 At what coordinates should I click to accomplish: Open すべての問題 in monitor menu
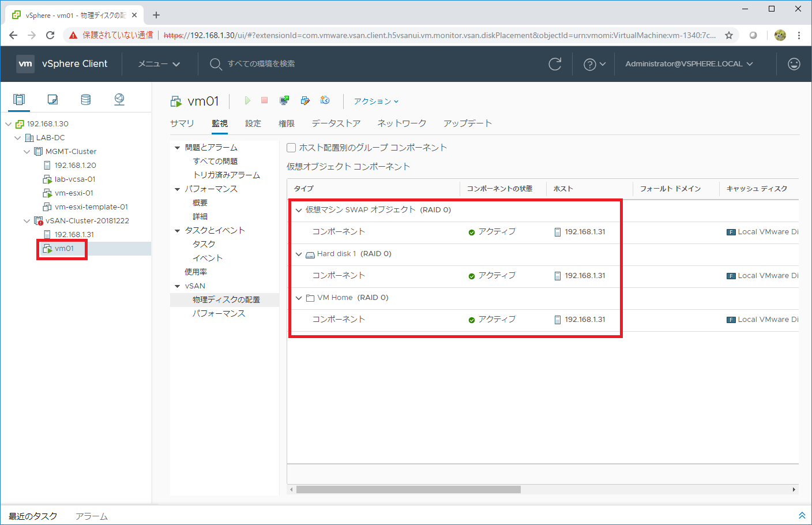pyautogui.click(x=215, y=162)
